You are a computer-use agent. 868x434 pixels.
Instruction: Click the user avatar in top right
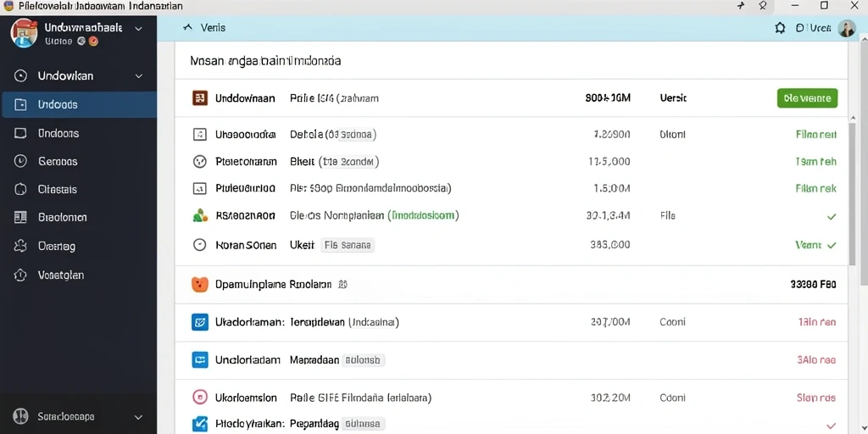coord(847,29)
